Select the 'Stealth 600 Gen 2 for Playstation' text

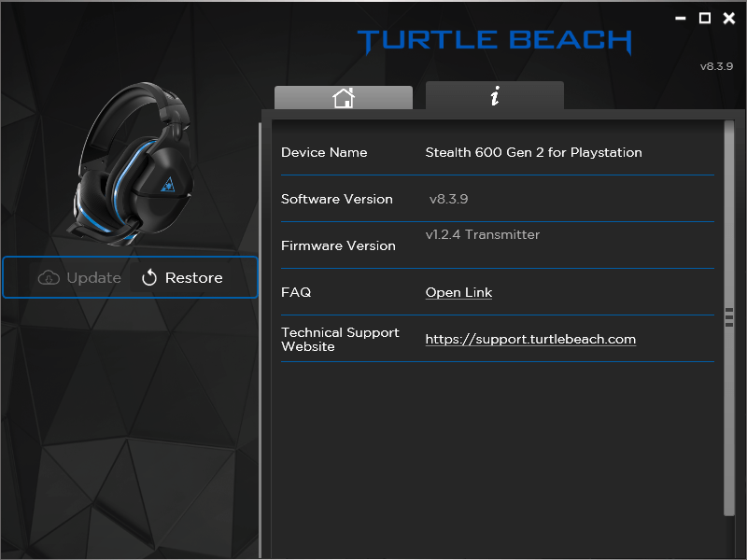click(533, 152)
